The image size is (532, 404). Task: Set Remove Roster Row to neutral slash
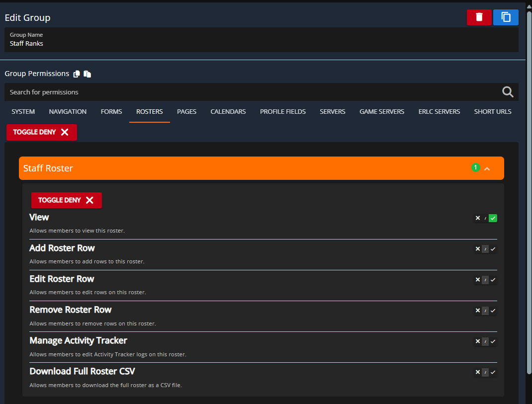[x=485, y=311]
